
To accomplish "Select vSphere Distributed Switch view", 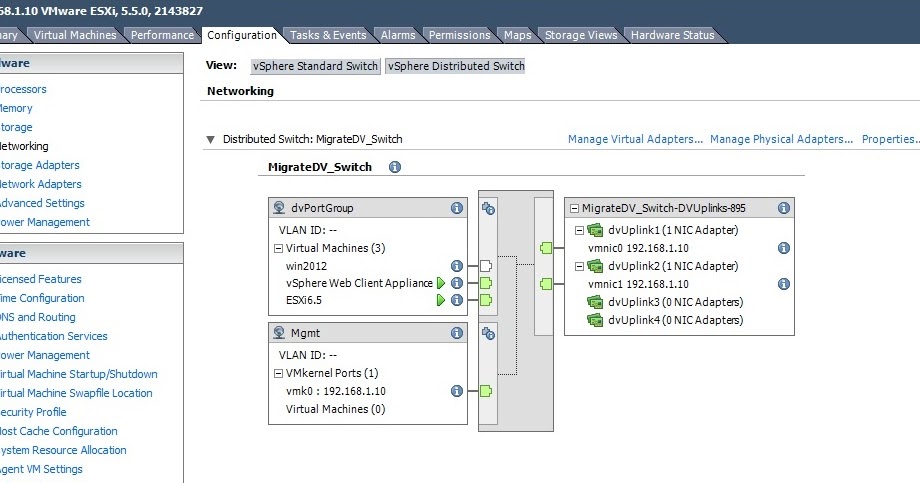I will [x=455, y=66].
